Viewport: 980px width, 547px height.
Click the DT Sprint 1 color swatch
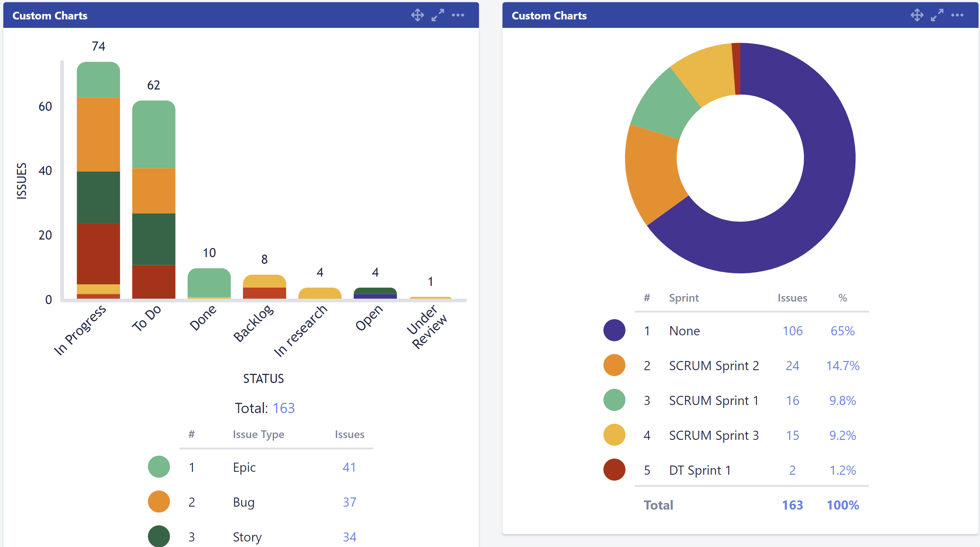coord(614,470)
